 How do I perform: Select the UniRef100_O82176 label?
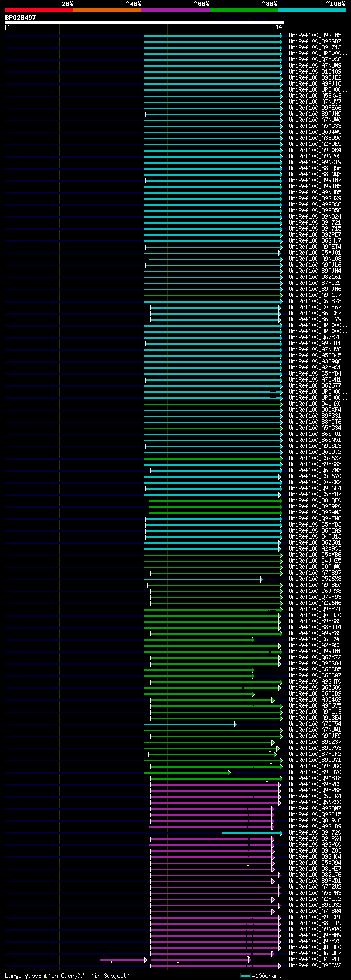[x=315, y=875]
